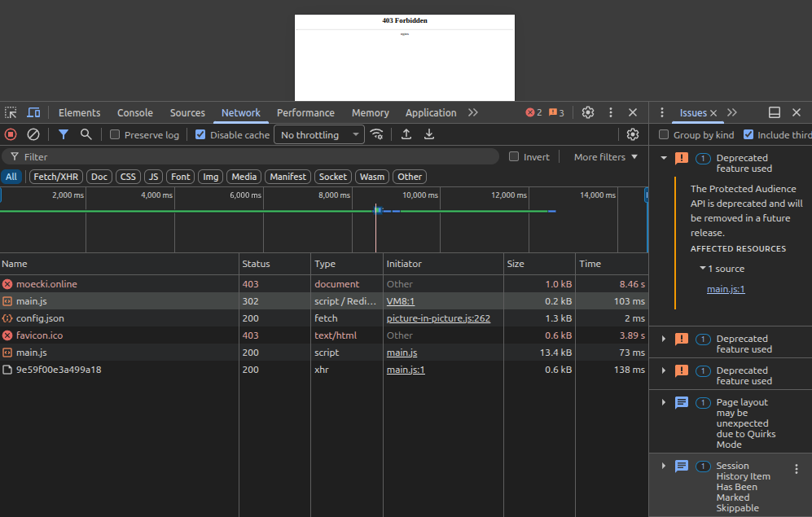Filter requests by Fetch/XHR type

click(56, 177)
